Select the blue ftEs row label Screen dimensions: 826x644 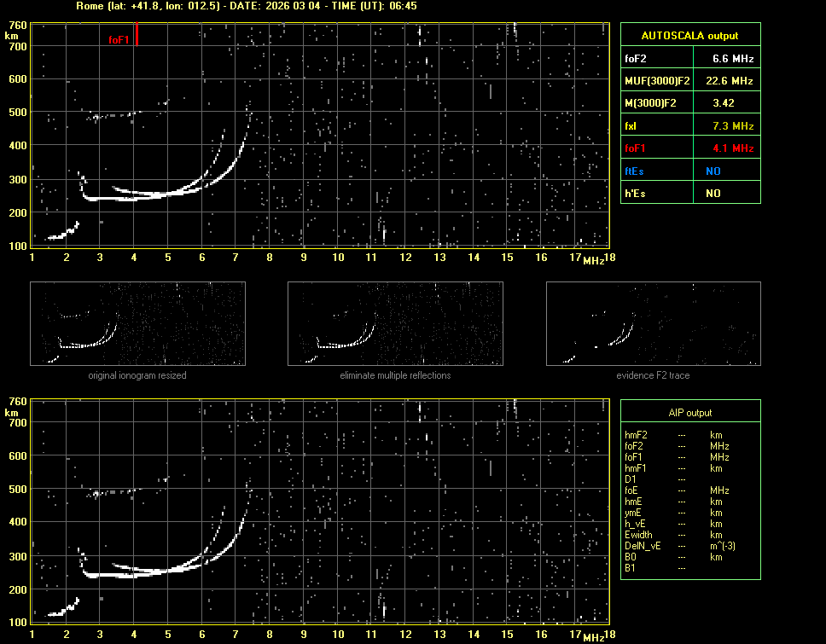coord(635,171)
